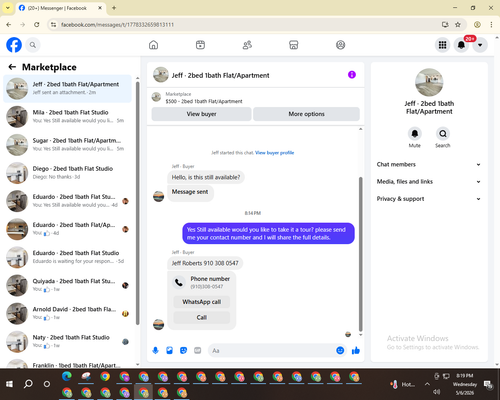Open the Windows Start menu
This screenshot has height=400, width=500.
[9, 384]
